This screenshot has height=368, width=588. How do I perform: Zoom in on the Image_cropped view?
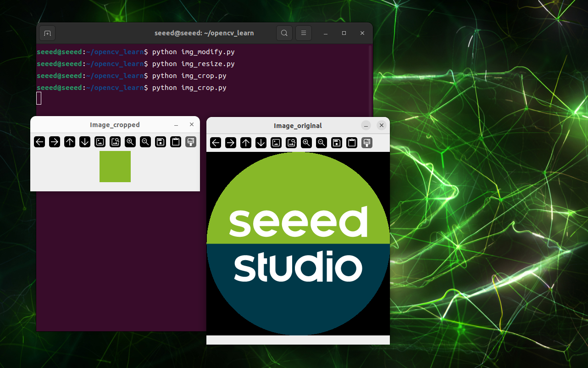[130, 142]
